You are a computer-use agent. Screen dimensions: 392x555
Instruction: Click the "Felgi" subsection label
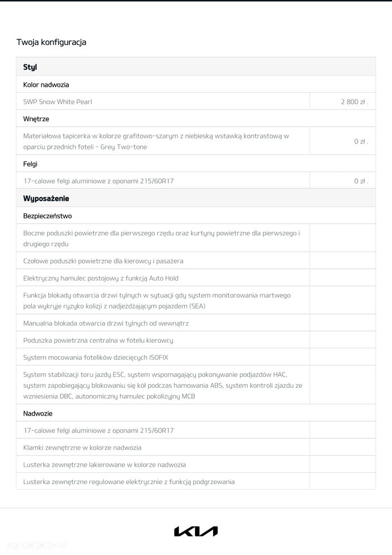click(x=31, y=164)
